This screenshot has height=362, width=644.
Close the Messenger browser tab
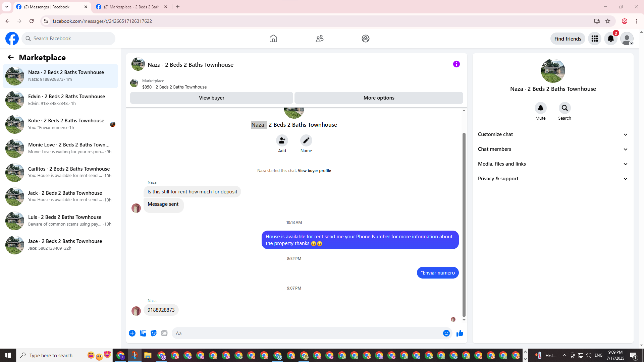tap(86, 7)
